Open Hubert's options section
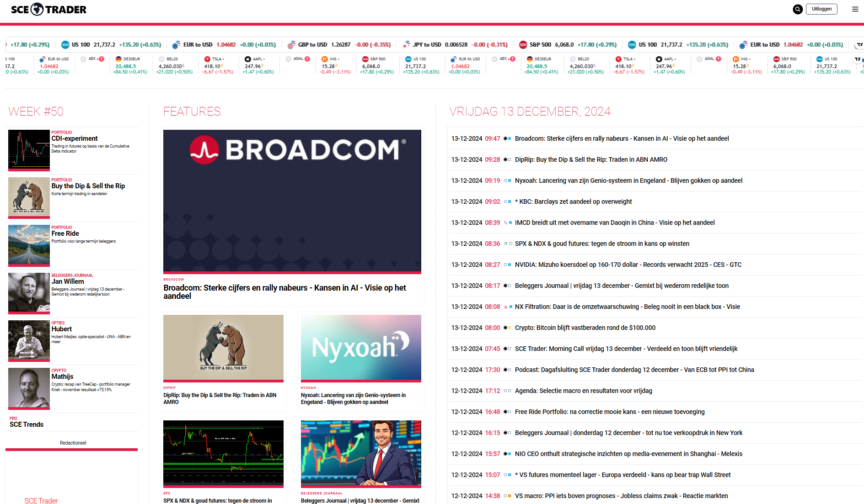Screen dimensions: 864x504 (x=62, y=329)
